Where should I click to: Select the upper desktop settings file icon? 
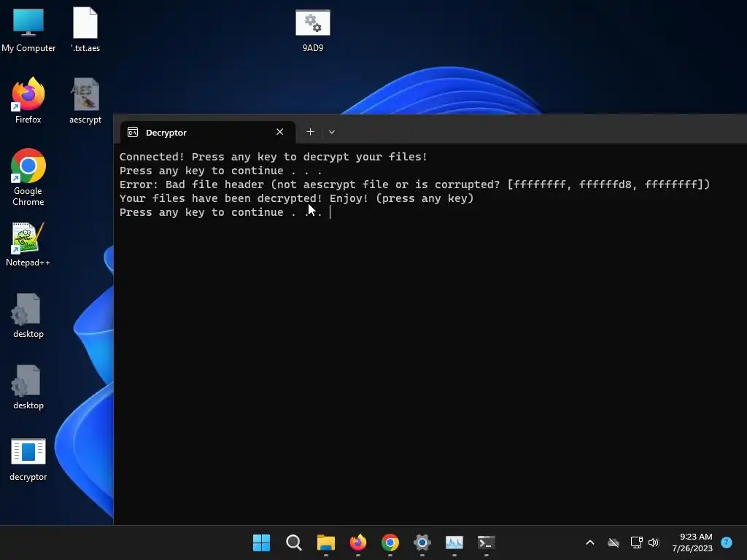[x=28, y=316]
